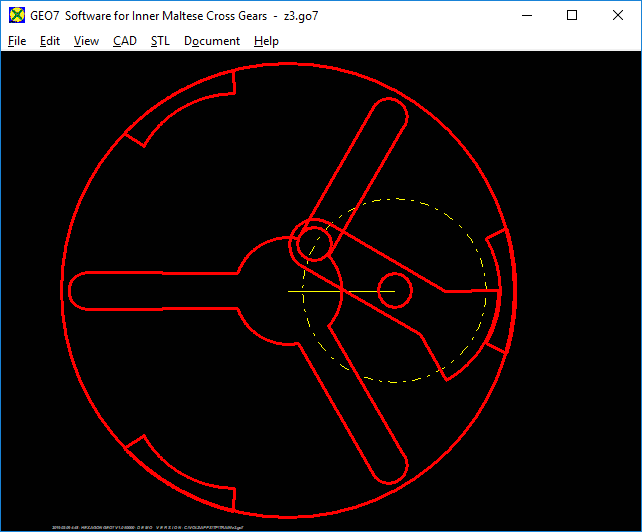Open the Help menu
The image size is (642, 532).
pyautogui.click(x=266, y=41)
